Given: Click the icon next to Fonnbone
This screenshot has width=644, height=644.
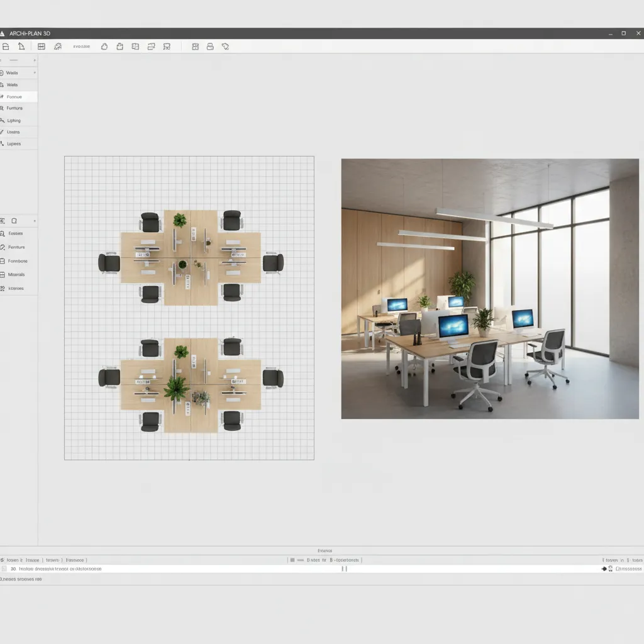Looking at the screenshot, I should pos(3,261).
